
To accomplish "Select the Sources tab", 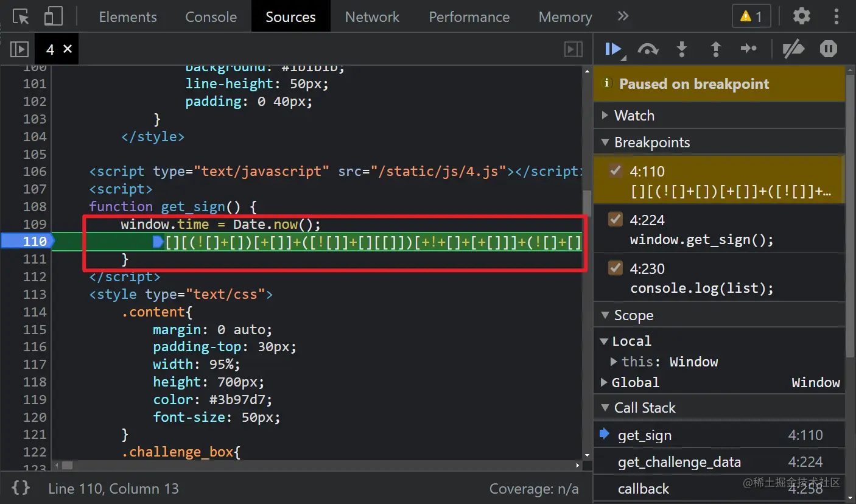I will pyautogui.click(x=290, y=16).
